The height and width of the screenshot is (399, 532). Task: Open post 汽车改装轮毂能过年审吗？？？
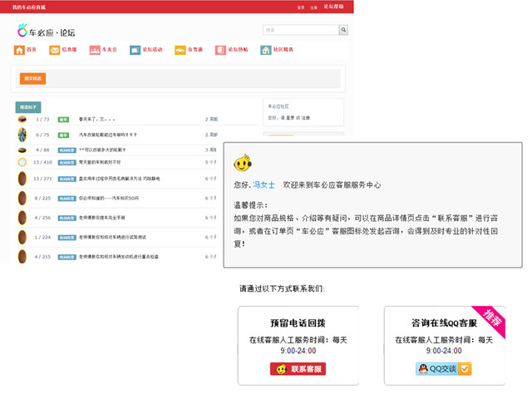[x=107, y=135]
